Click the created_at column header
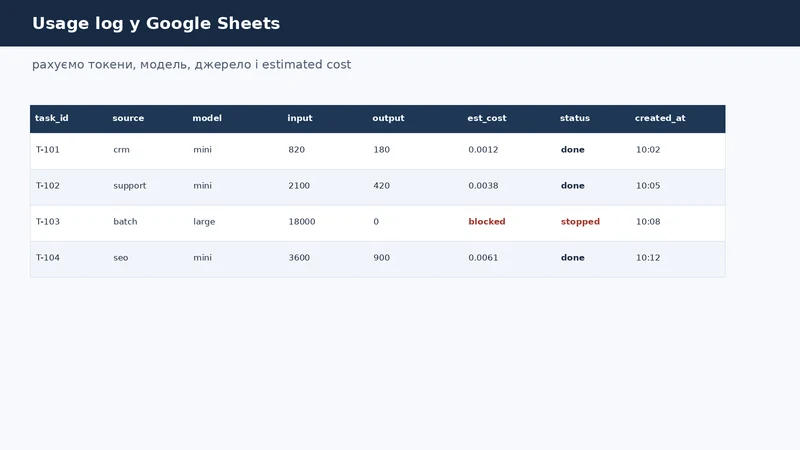Screen dimensions: 800x450 [x=660, y=118]
